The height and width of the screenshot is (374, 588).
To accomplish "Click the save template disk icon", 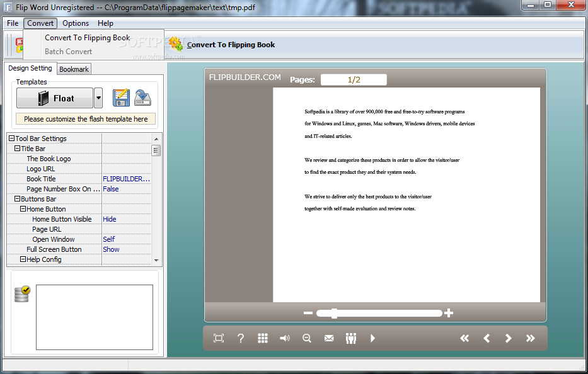I will click(x=121, y=98).
